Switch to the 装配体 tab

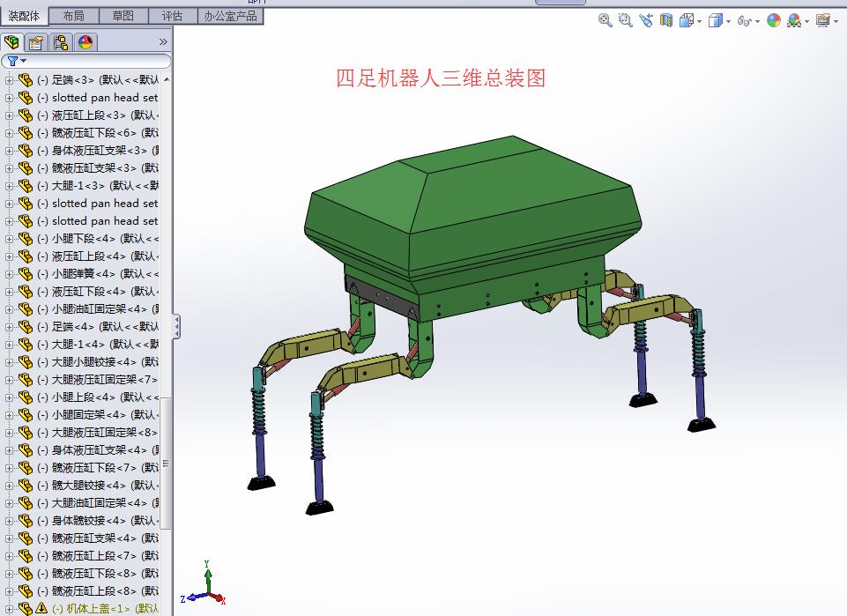tap(25, 16)
